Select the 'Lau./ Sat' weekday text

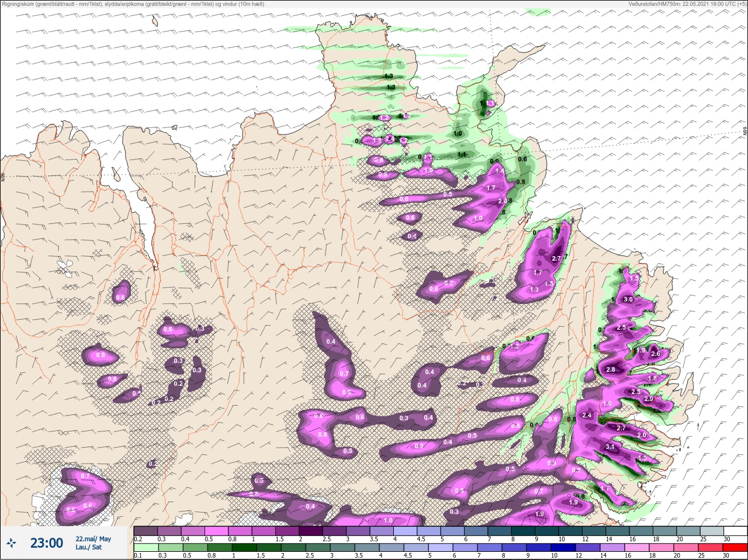pyautogui.click(x=88, y=547)
